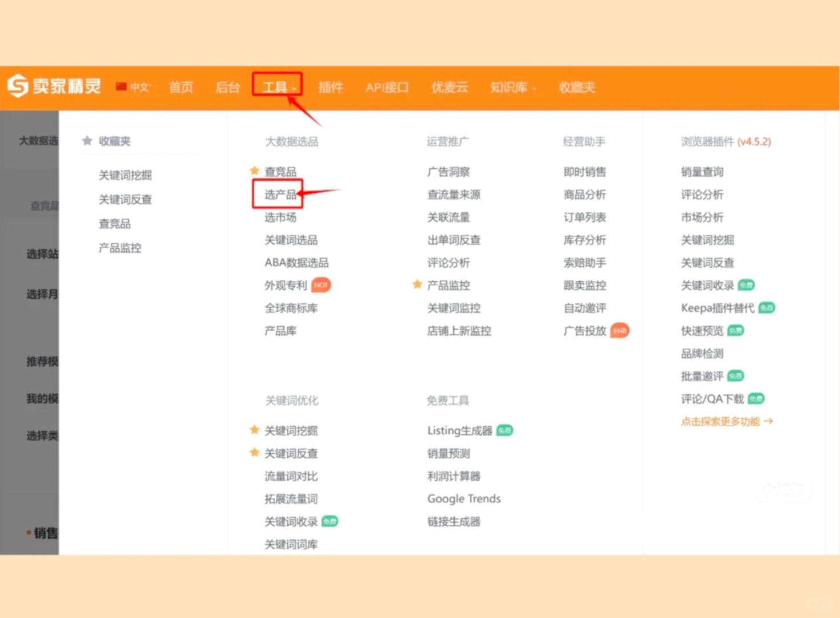Viewport: 840px width, 618px height.
Task: Open 全球商标库 tool
Action: point(291,308)
